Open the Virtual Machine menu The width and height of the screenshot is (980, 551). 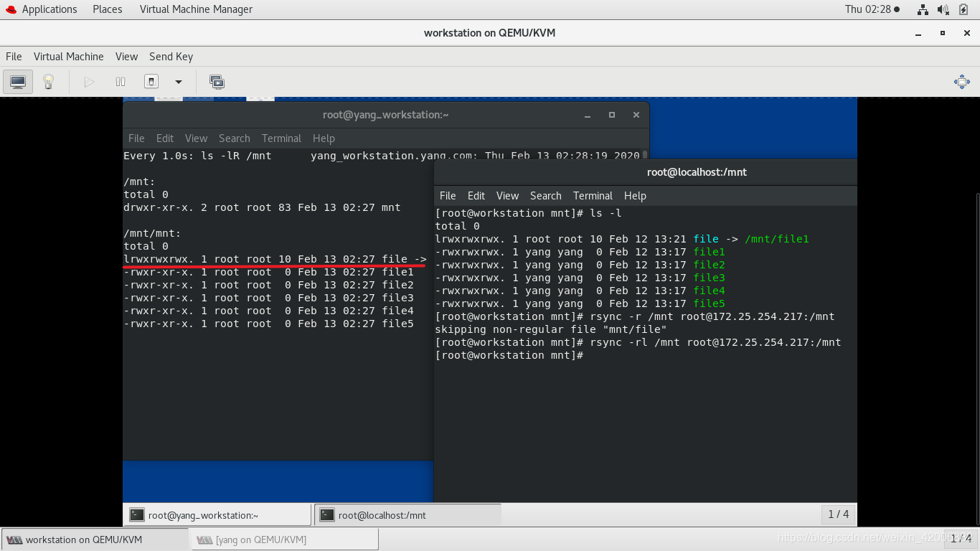click(69, 57)
